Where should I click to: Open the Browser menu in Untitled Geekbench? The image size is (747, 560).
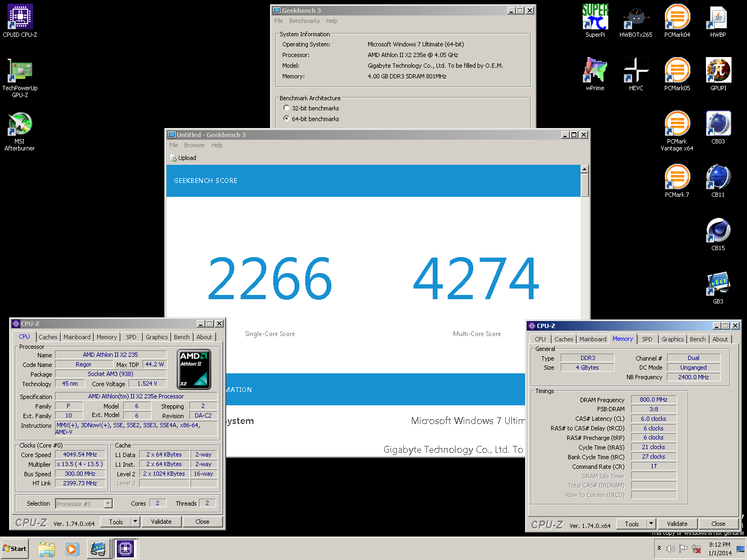194,145
